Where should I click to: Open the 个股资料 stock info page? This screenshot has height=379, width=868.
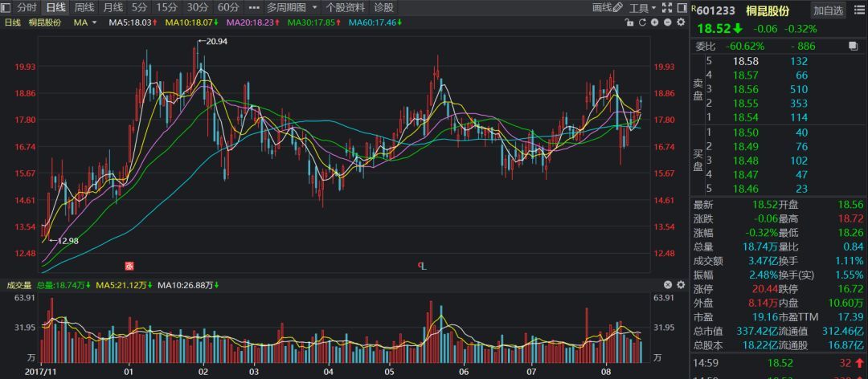[345, 7]
